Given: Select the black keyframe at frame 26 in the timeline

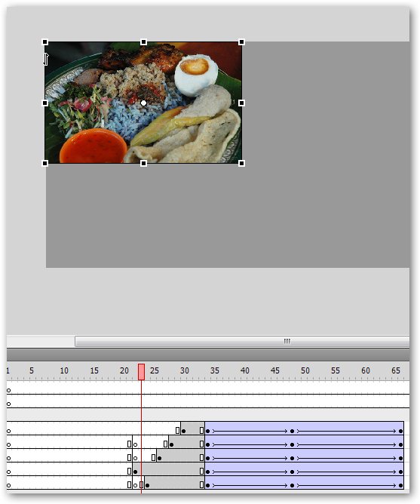Looking at the screenshot, I should 159,459.
